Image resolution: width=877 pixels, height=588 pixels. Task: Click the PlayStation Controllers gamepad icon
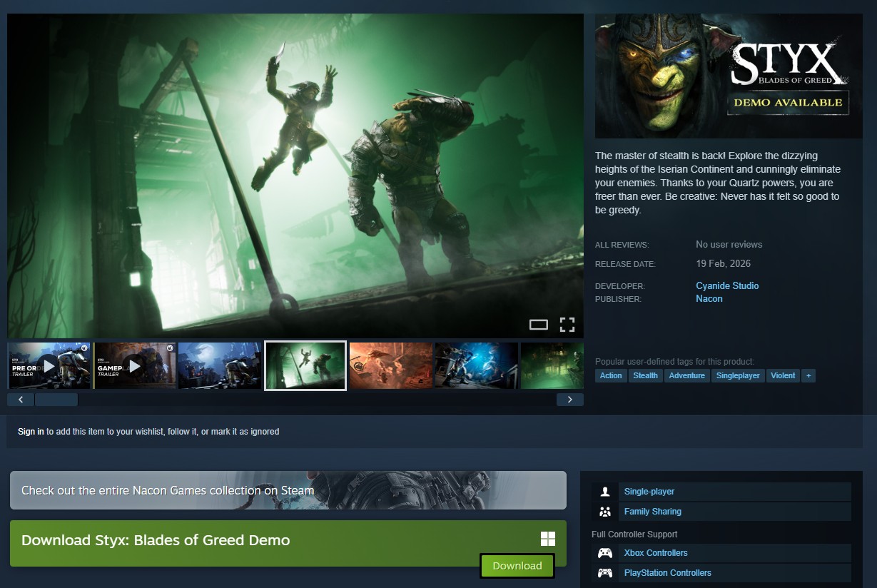tap(605, 573)
